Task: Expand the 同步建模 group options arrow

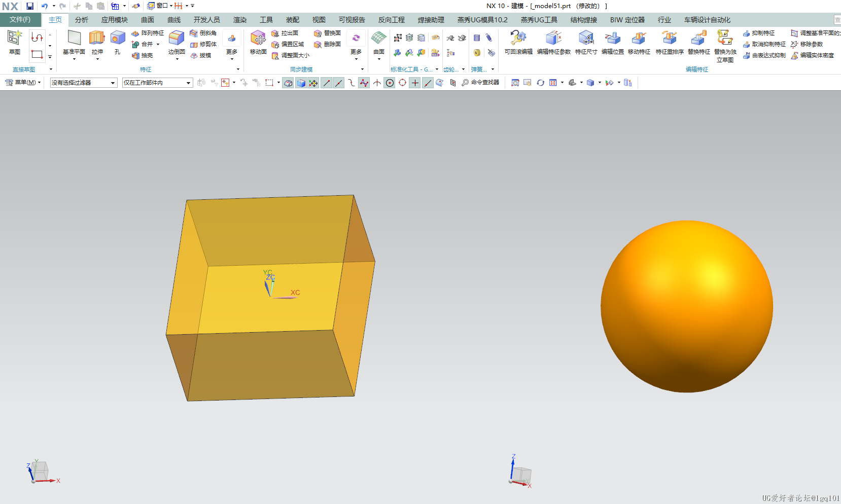Action: point(362,69)
